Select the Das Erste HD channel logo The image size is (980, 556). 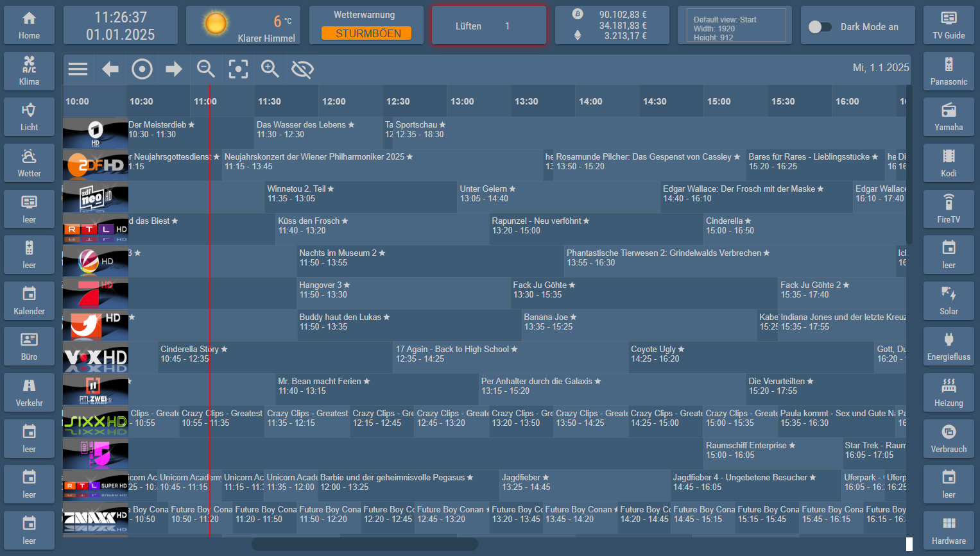96,133
